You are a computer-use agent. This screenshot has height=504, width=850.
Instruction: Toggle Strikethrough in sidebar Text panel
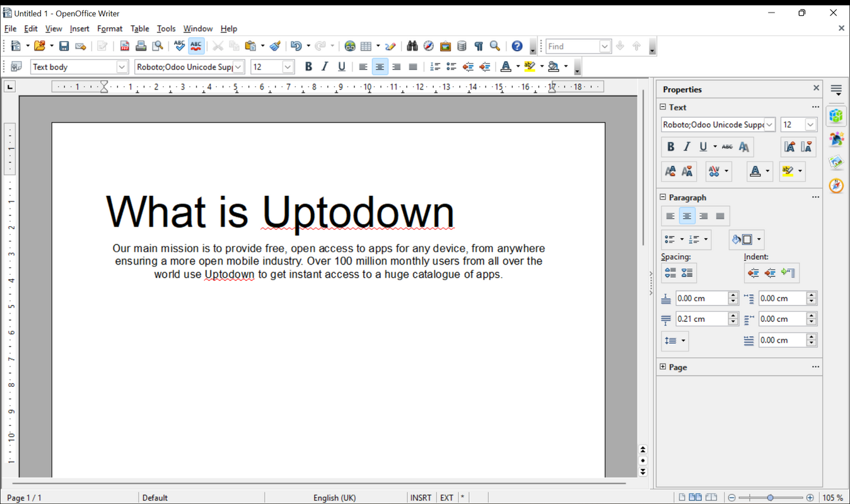pyautogui.click(x=727, y=147)
